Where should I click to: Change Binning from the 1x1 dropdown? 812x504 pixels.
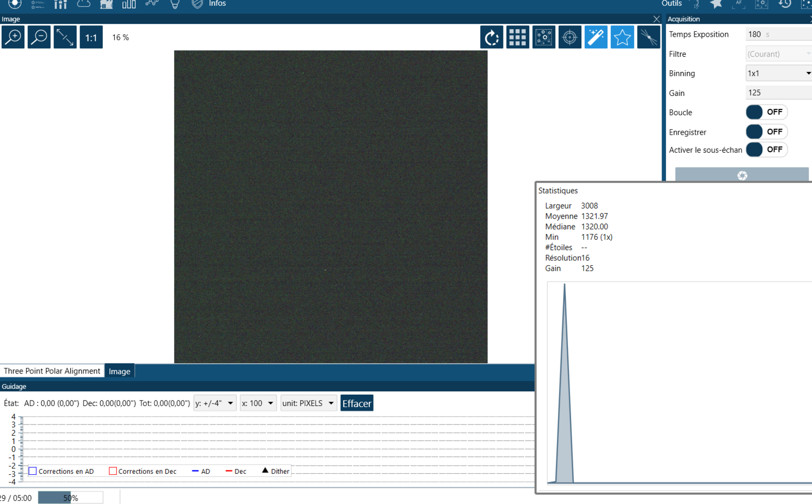click(x=778, y=73)
